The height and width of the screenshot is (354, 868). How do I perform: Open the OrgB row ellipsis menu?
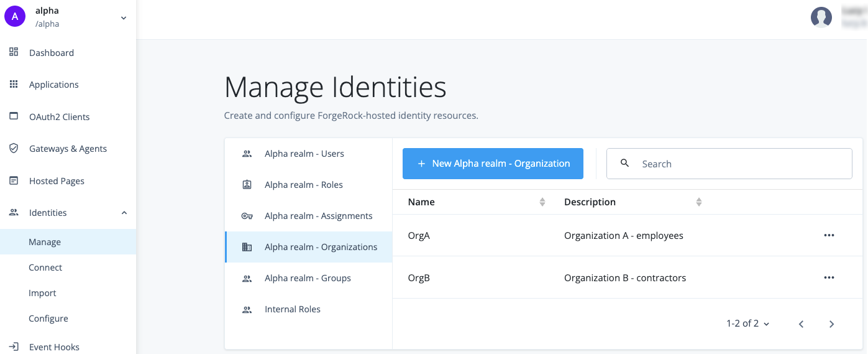click(829, 277)
